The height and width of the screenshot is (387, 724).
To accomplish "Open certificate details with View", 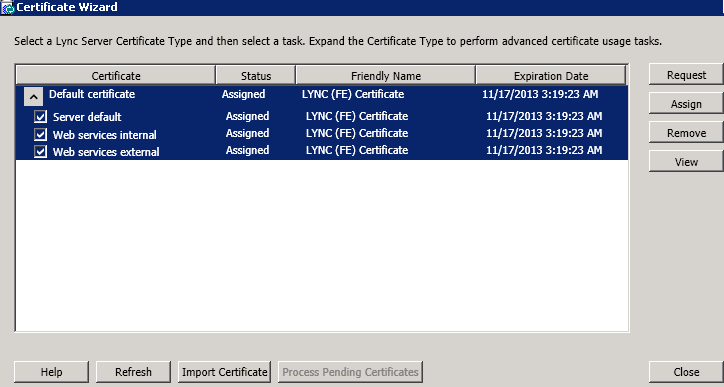I will [686, 162].
